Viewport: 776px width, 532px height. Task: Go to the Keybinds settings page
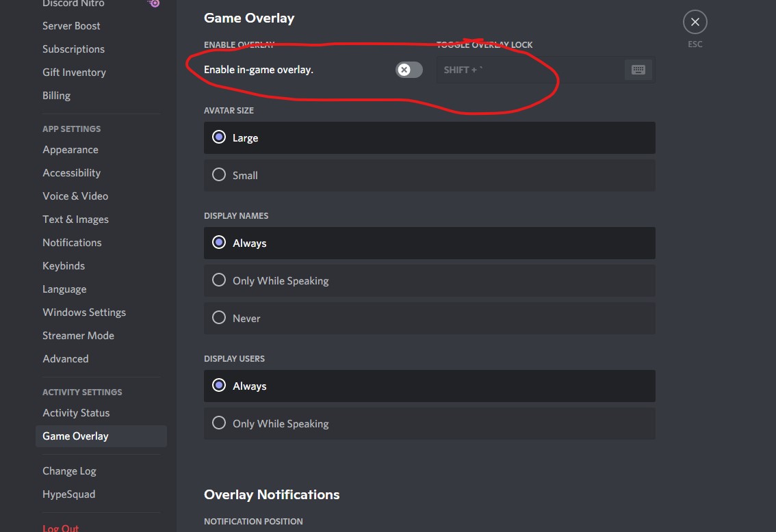(64, 266)
